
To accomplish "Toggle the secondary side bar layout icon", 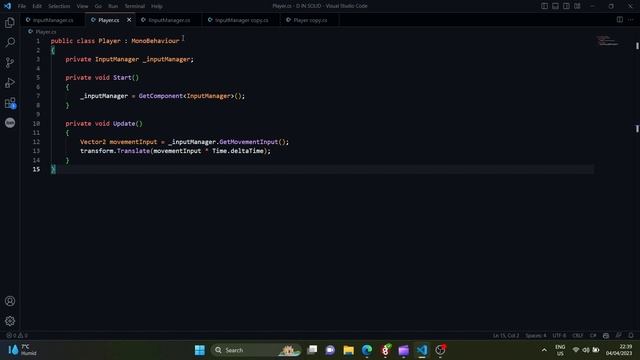I will tap(567, 6).
